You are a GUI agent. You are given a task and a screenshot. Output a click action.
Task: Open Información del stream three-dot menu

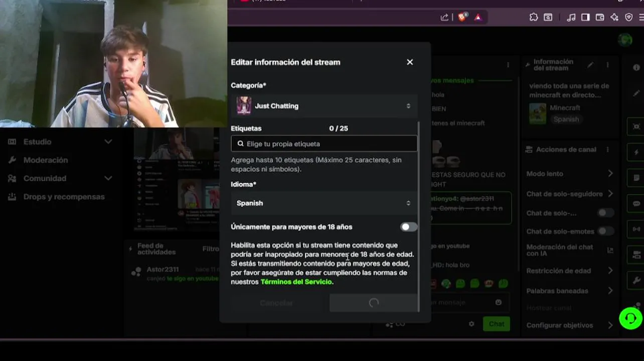[x=607, y=65]
